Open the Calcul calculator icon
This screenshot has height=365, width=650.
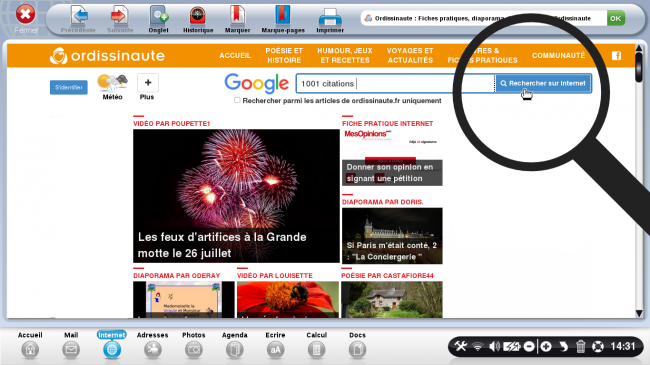pos(316,350)
